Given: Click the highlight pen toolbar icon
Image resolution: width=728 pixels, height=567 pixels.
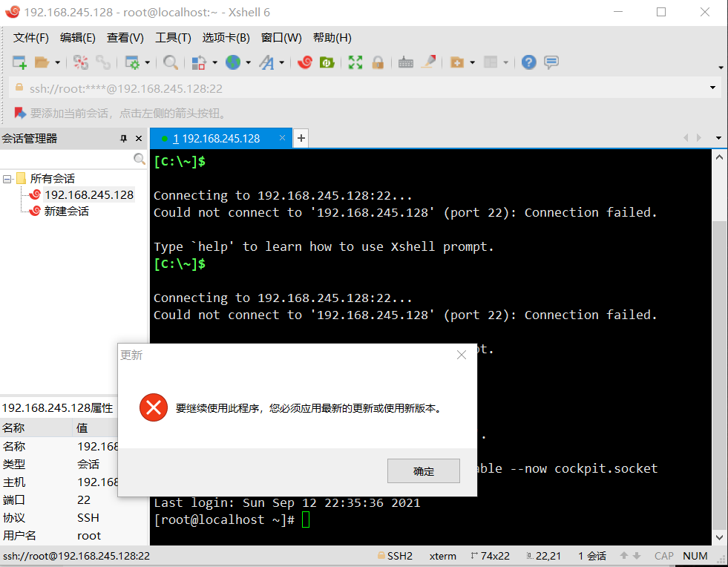Looking at the screenshot, I should (x=428, y=62).
